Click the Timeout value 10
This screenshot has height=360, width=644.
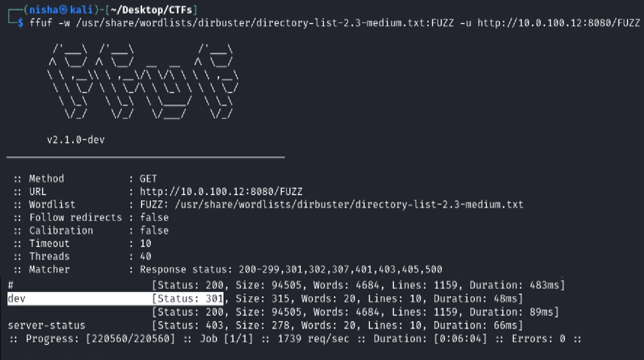[x=145, y=243]
